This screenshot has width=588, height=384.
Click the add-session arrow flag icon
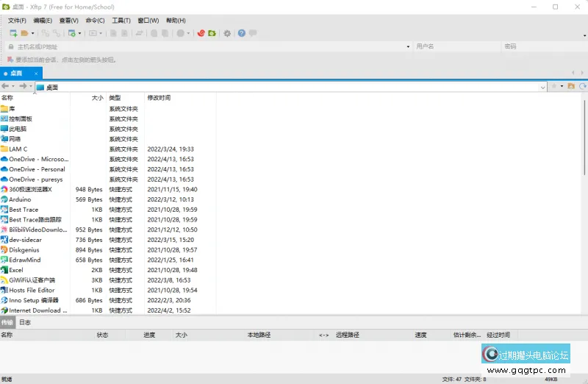pyautogui.click(x=10, y=60)
